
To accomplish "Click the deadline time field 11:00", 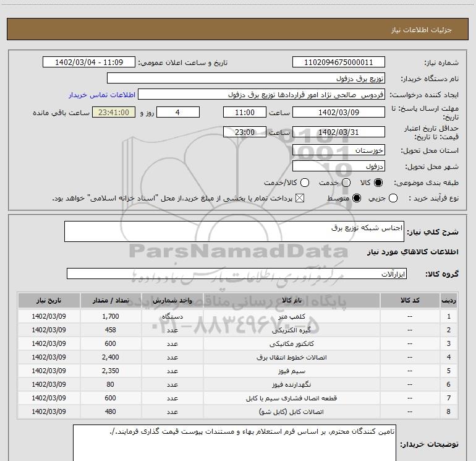I will (245, 112).
